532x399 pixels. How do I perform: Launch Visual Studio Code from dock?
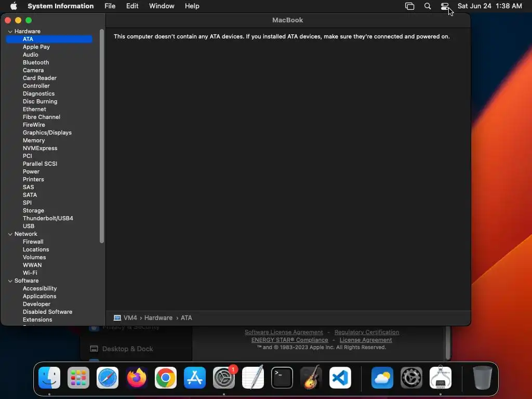point(340,378)
